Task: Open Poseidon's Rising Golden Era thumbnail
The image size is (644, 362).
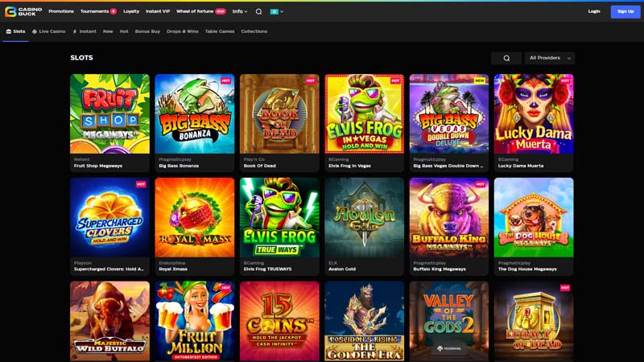Action: pos(365,321)
